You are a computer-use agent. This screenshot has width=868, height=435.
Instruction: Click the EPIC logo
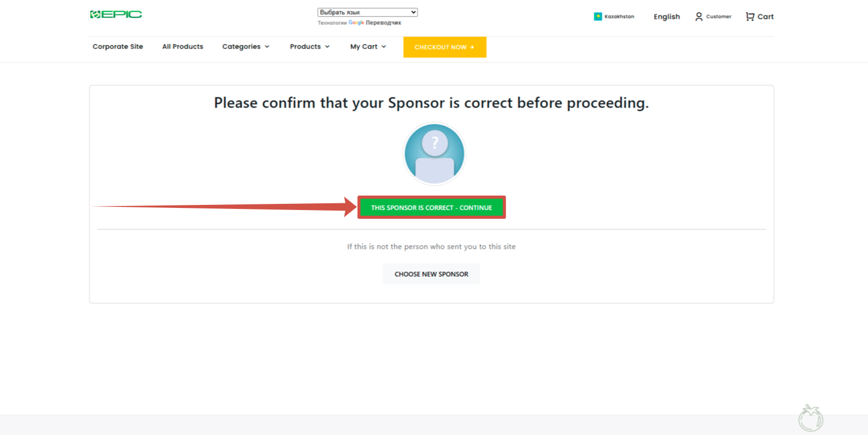pos(116,14)
